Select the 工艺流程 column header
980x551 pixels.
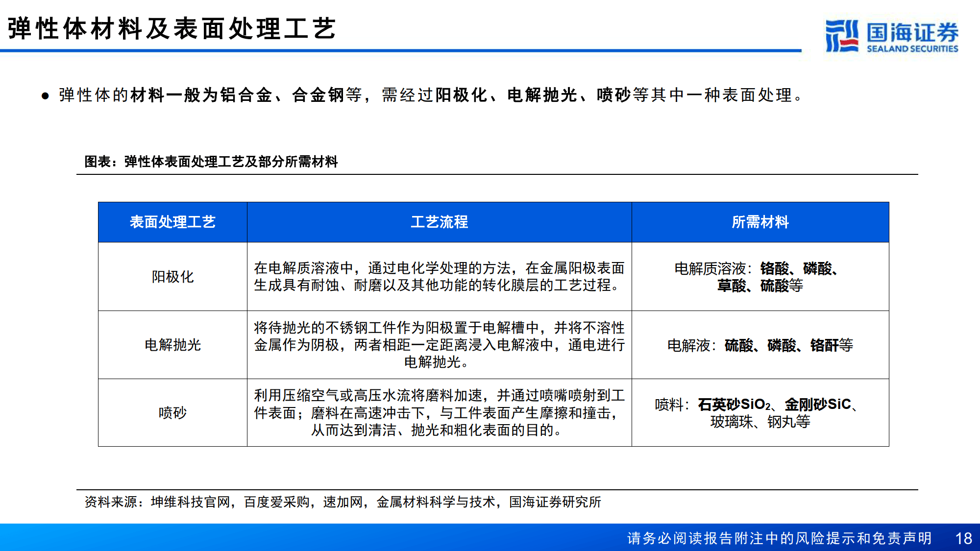click(440, 221)
